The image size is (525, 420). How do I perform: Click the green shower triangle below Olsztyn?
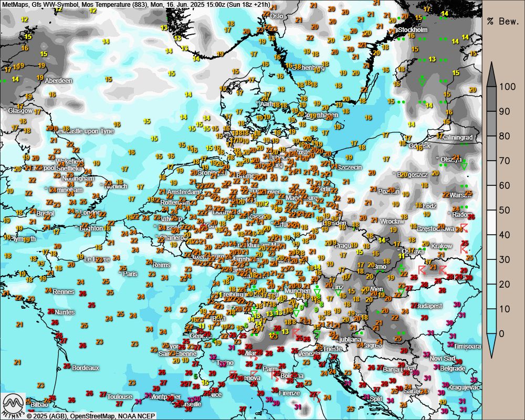tap(464, 165)
